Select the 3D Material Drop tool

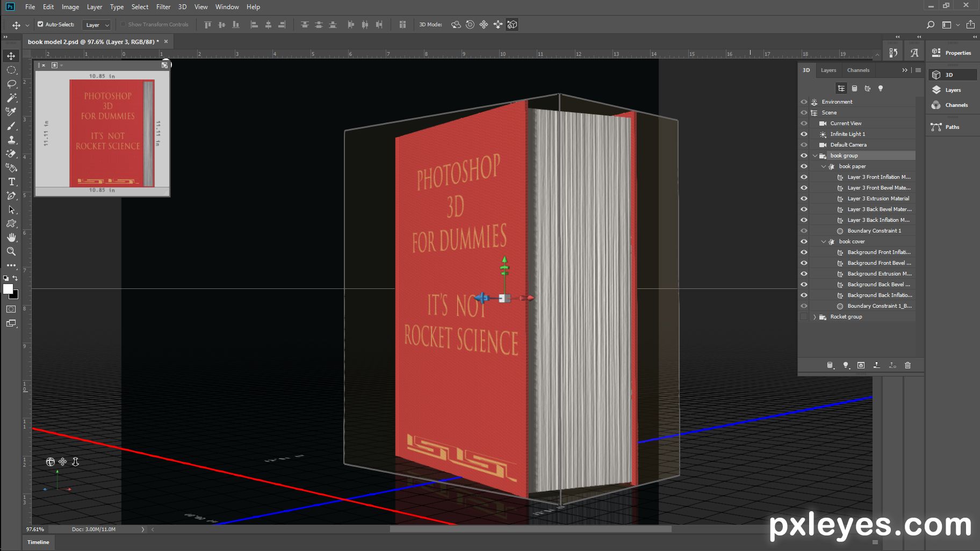(11, 168)
